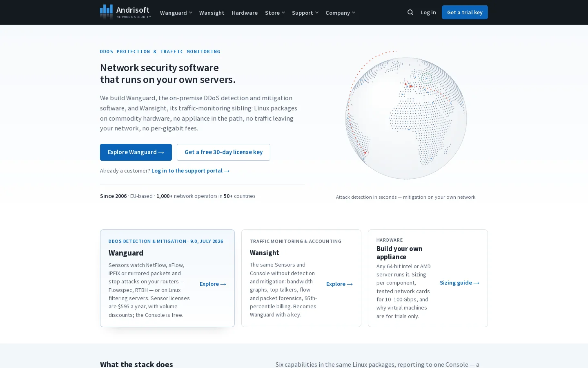588x368 pixels.
Task: Expand the Wanguard dropdown menu
Action: click(176, 13)
